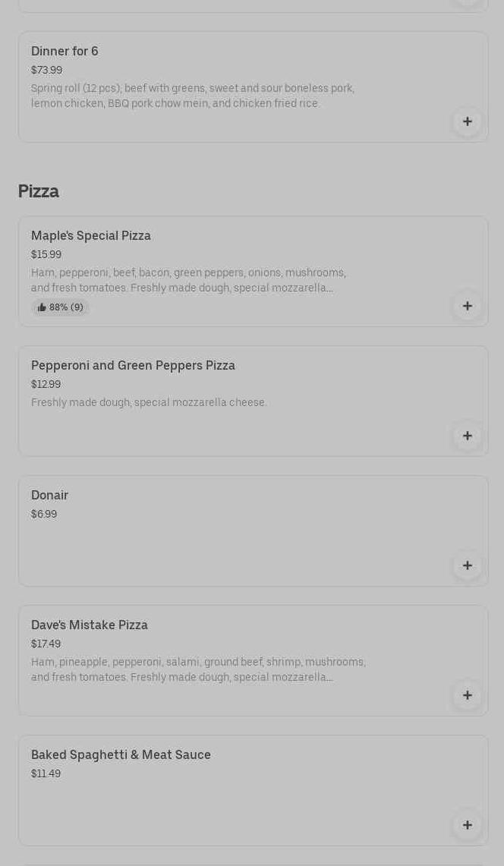Select Pepperoni and Green Peppers Pizza title
Image resolution: width=504 pixels, height=866 pixels.
(133, 366)
